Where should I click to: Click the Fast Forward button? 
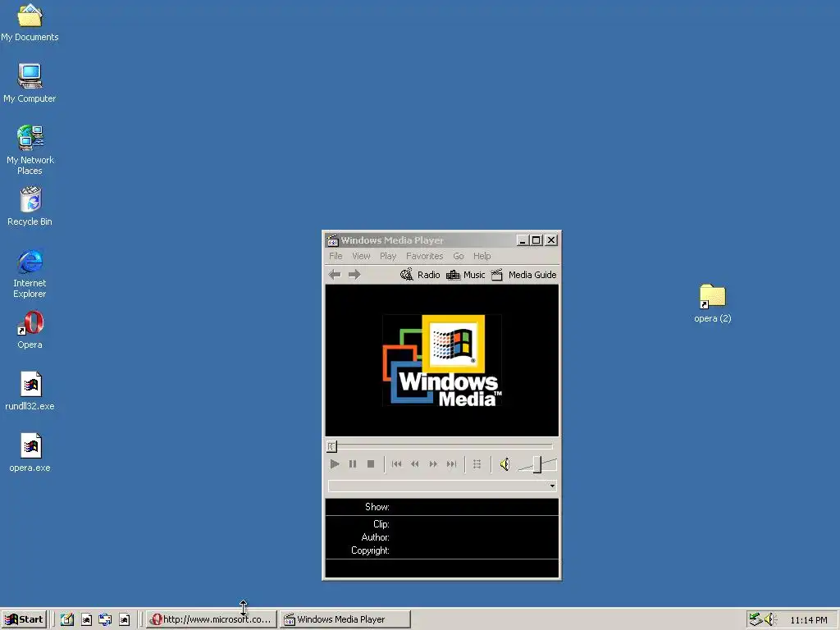(433, 464)
